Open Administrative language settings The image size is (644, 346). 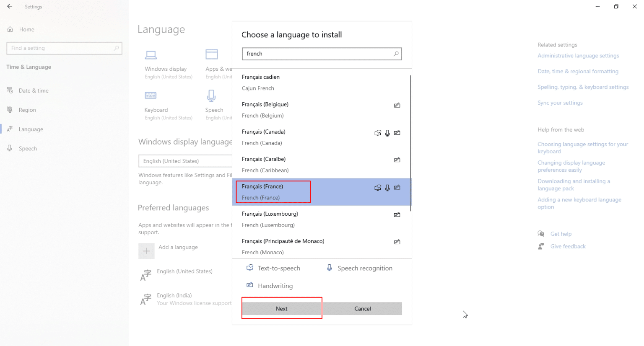pyautogui.click(x=578, y=55)
